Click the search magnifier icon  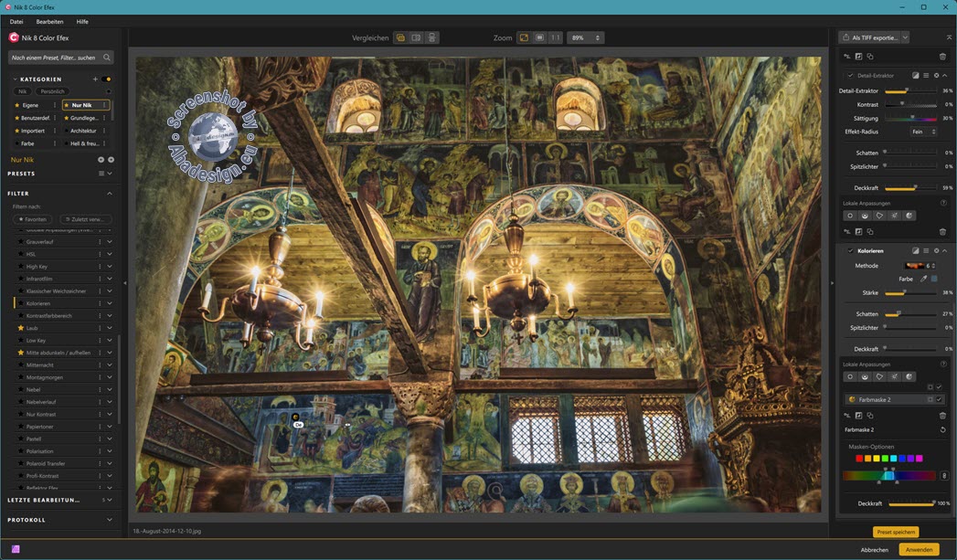pyautogui.click(x=107, y=58)
